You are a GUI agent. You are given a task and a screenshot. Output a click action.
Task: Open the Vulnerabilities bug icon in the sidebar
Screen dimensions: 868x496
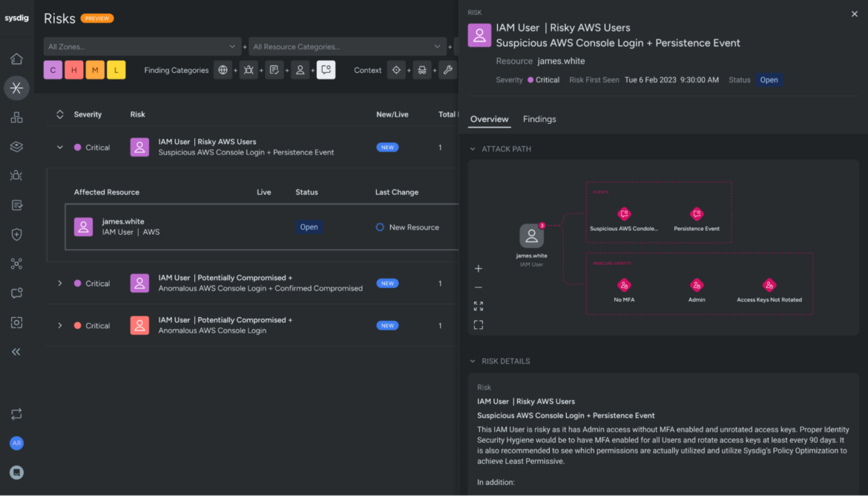[16, 175]
